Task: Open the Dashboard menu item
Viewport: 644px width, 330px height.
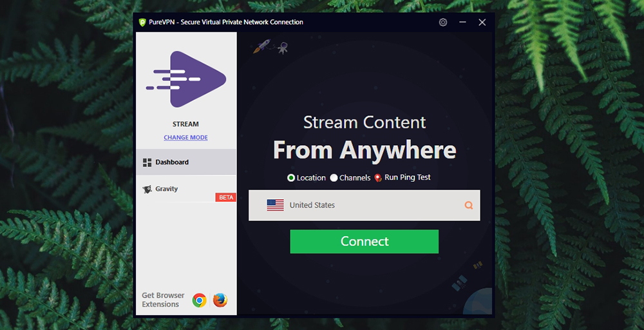Action: 186,162
